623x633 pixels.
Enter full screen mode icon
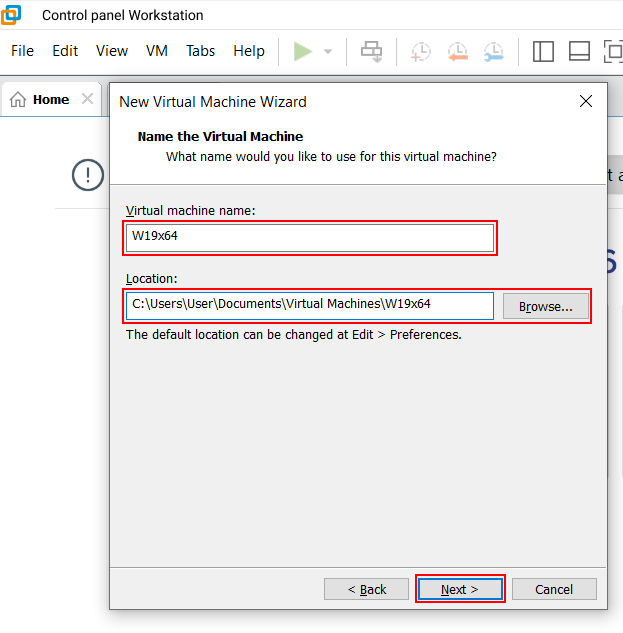[612, 52]
